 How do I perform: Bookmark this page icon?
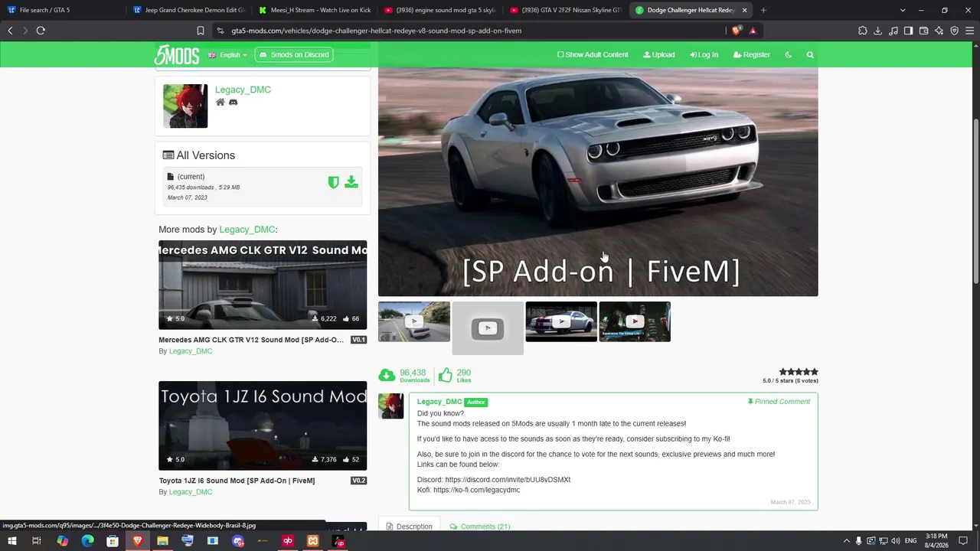(x=201, y=31)
